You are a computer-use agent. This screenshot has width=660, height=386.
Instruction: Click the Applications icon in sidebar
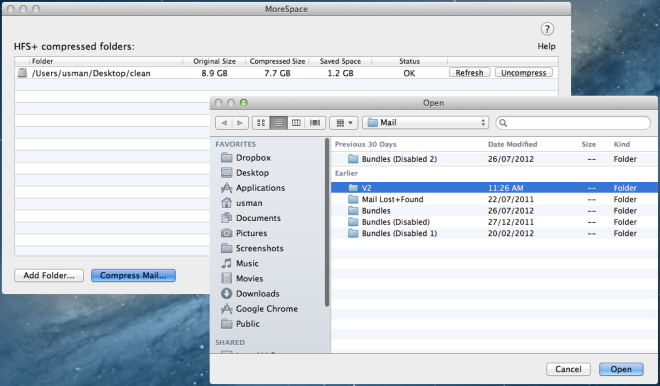point(226,188)
